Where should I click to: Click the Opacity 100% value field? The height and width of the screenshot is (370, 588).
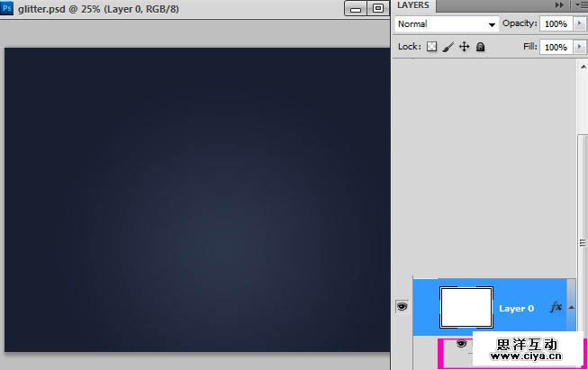coord(555,24)
